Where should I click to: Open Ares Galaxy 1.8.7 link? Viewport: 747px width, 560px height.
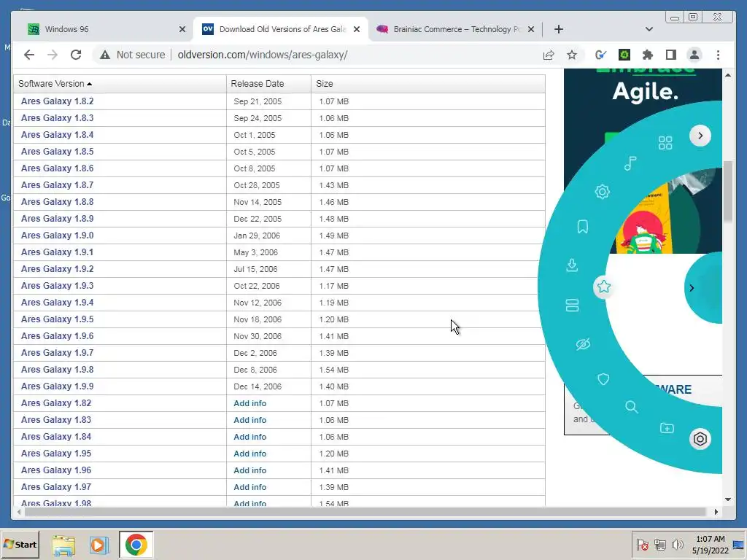click(57, 184)
